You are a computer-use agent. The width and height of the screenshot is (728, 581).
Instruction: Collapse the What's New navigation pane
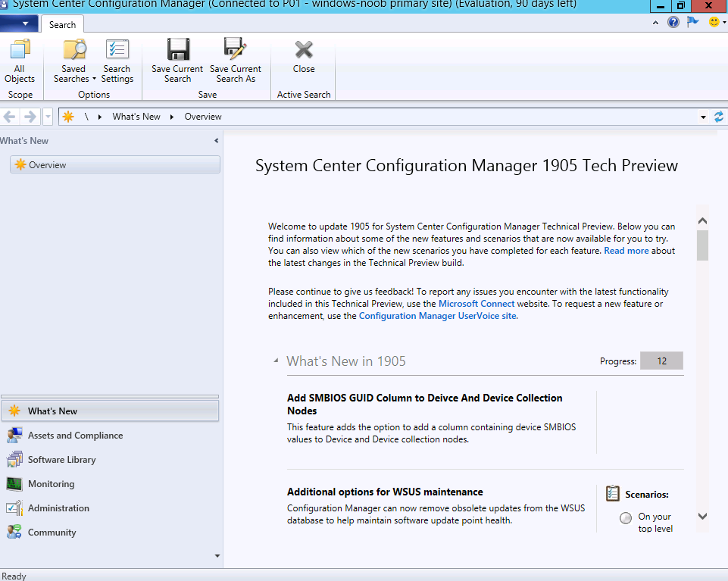coord(217,140)
